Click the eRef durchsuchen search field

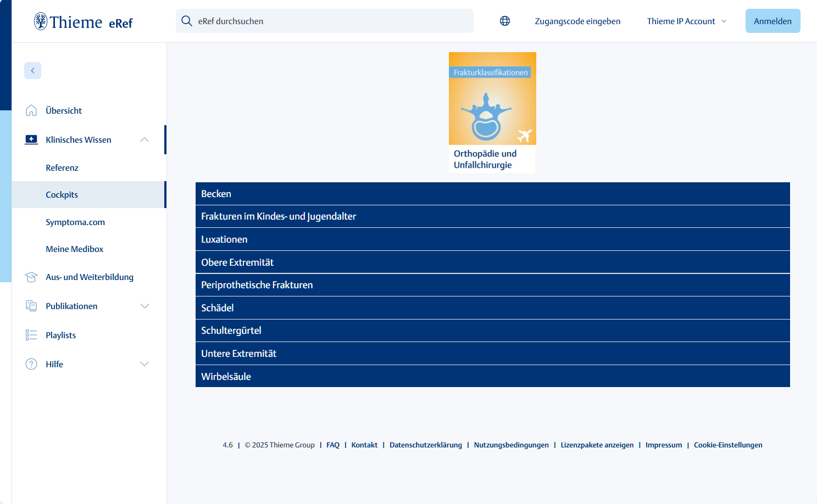(325, 21)
